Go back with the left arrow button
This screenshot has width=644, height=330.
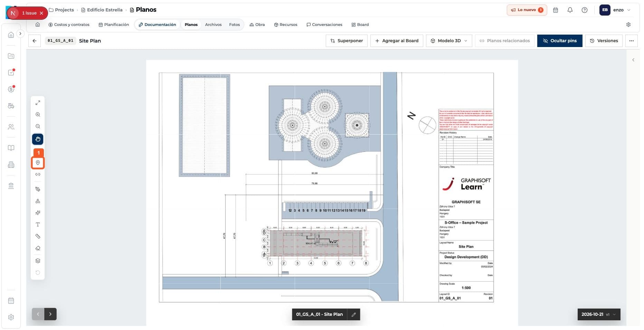tap(35, 41)
